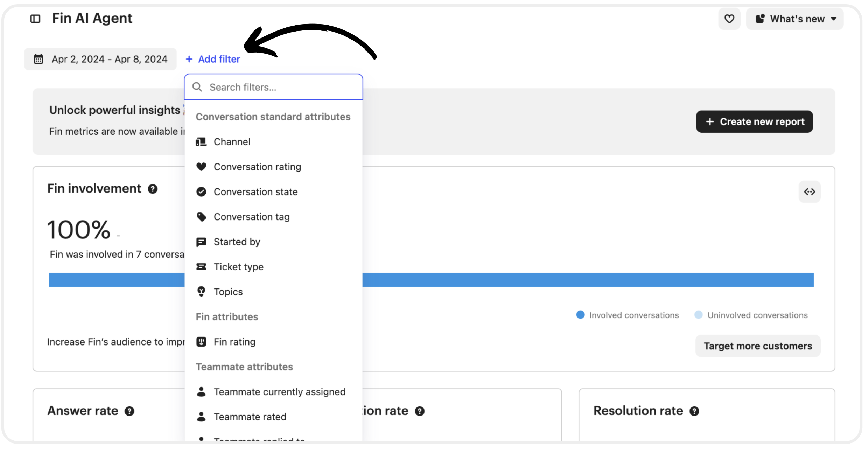Choose the Teammate rated filter
868x453 pixels.
click(x=273, y=417)
